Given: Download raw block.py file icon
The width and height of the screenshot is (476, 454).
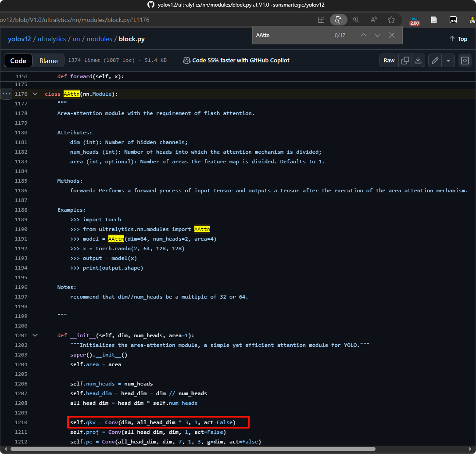Looking at the screenshot, I should (x=418, y=60).
